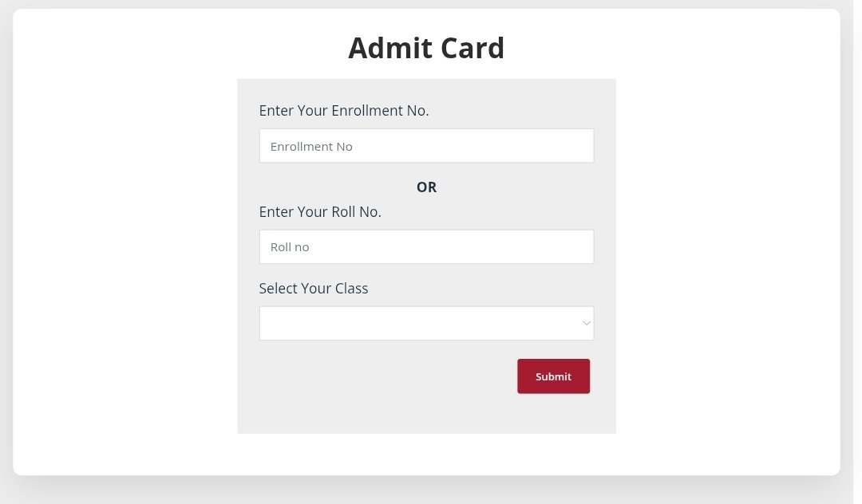
Task: Place cursor in Enrollment No placeholder
Action: pyautogui.click(x=312, y=147)
